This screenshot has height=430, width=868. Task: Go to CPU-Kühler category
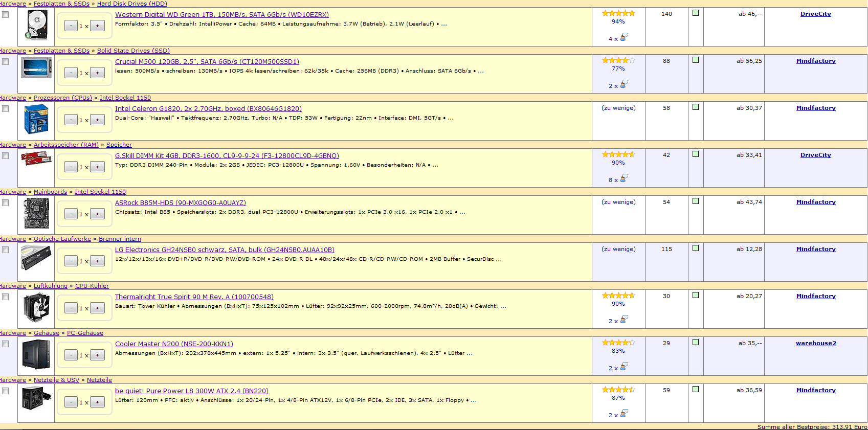click(x=92, y=286)
